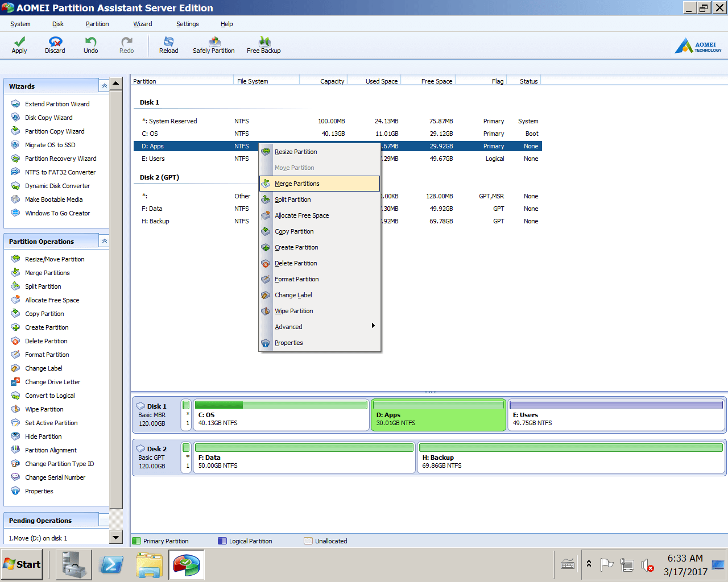This screenshot has width=728, height=582.
Task: Open the Partition Recovery Wizard
Action: click(53, 159)
